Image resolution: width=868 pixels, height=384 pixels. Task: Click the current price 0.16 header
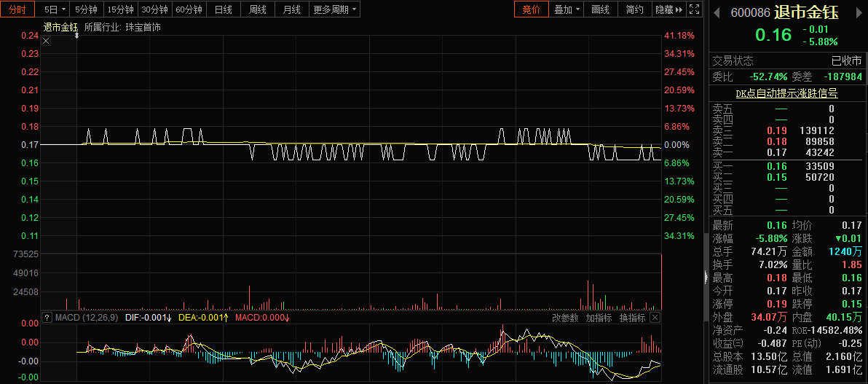[x=774, y=35]
